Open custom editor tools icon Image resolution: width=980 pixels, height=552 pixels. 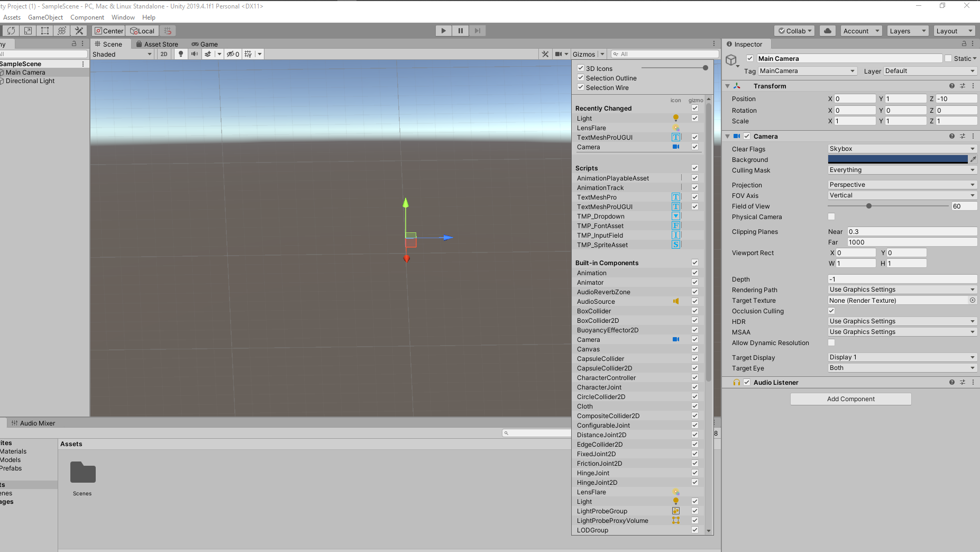point(79,31)
